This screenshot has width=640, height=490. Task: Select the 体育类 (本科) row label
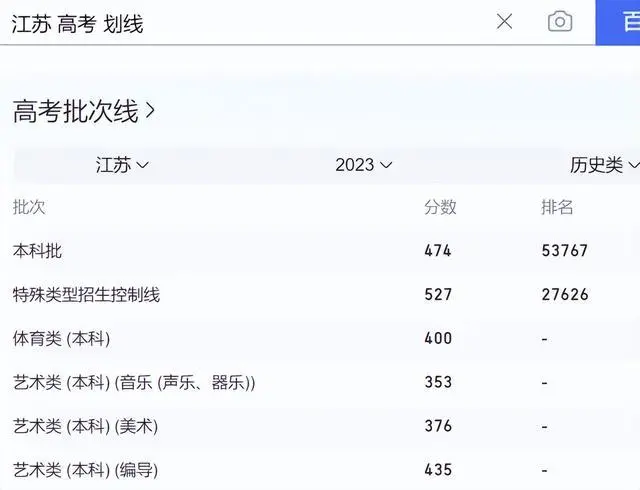[x=61, y=339]
